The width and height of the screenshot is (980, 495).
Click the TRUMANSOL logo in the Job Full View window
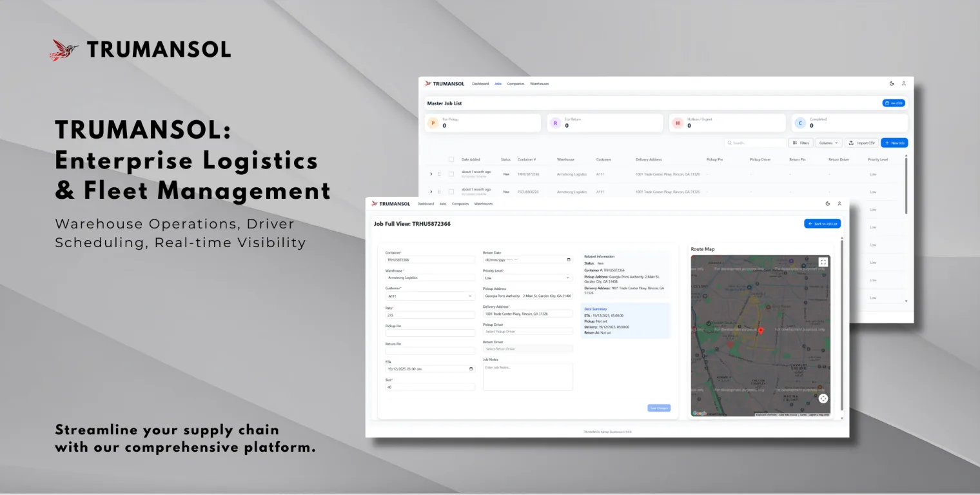coord(391,204)
